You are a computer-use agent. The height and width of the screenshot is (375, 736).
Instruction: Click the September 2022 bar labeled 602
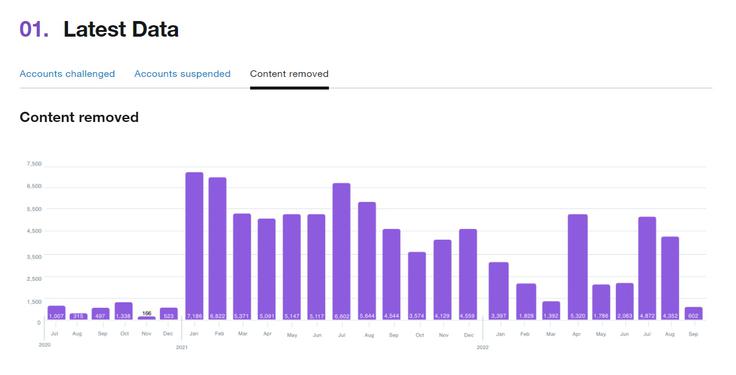click(x=694, y=314)
